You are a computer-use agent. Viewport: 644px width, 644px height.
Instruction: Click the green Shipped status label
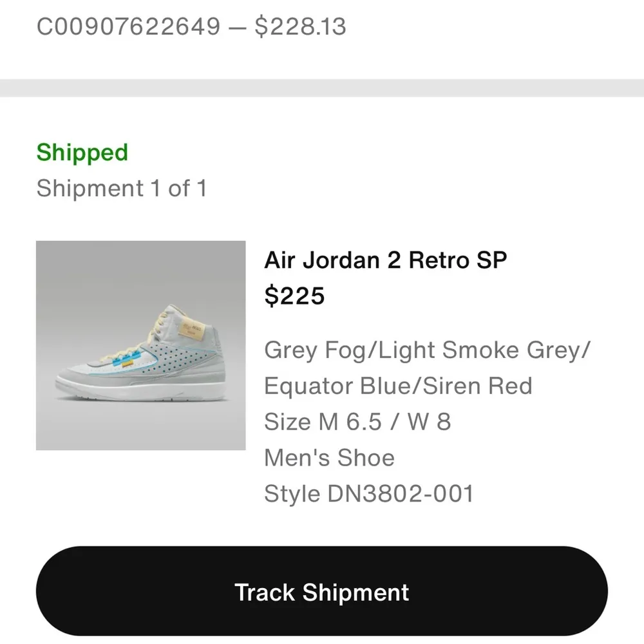click(x=82, y=153)
